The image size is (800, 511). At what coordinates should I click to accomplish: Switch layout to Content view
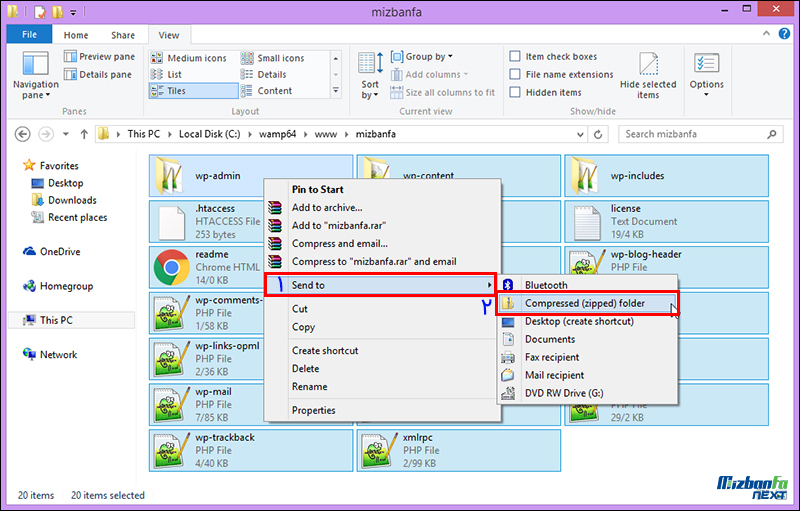[266, 91]
